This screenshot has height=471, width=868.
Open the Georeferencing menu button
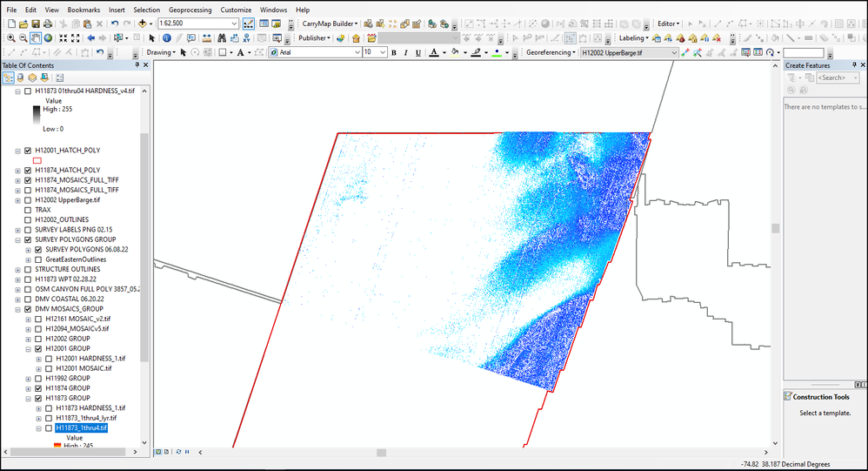point(551,52)
